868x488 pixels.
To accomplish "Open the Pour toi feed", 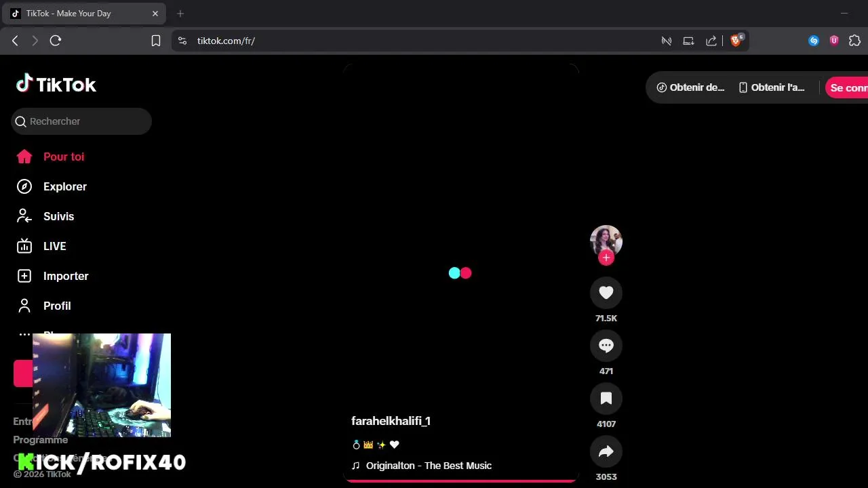I will click(64, 157).
